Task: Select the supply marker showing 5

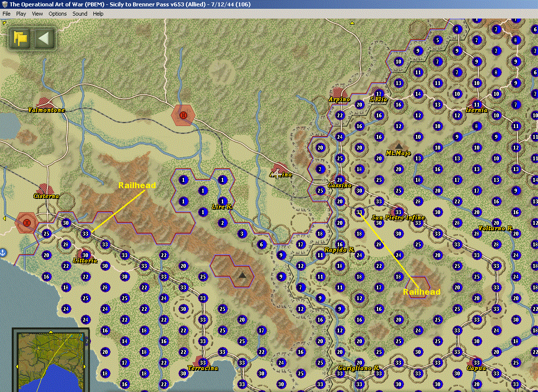Action: (437, 40)
